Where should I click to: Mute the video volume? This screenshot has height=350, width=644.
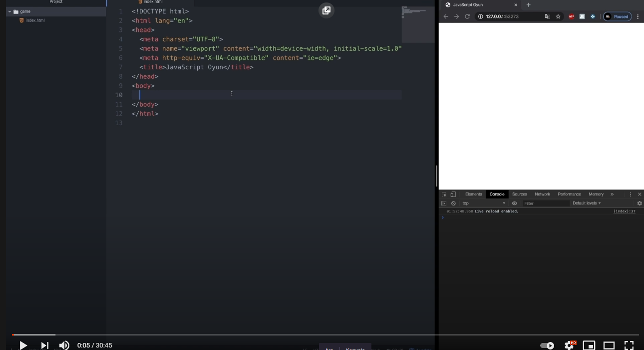64,345
